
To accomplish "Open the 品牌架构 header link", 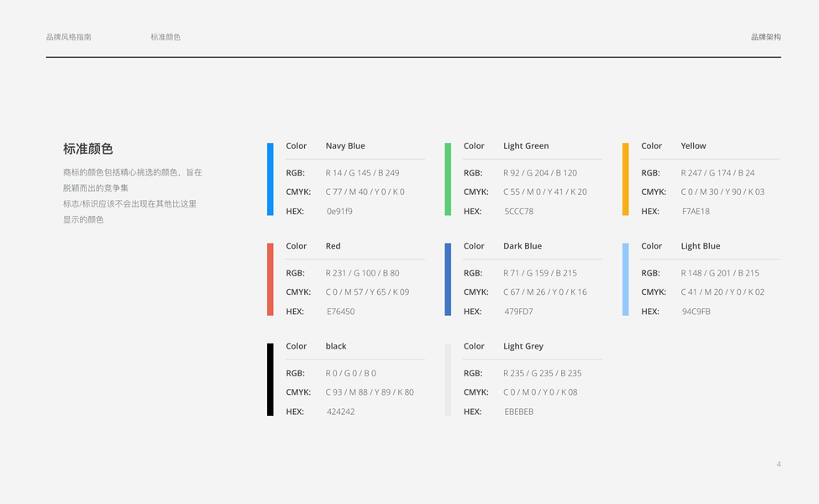I will (765, 37).
